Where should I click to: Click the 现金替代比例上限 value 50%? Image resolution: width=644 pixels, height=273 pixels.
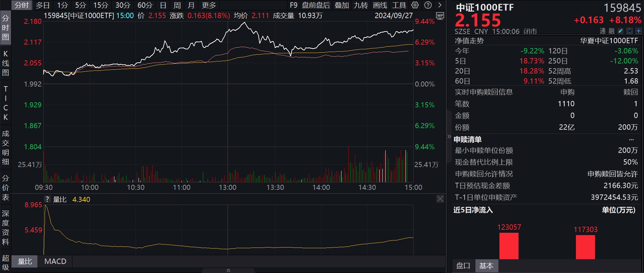pyautogui.click(x=631, y=162)
